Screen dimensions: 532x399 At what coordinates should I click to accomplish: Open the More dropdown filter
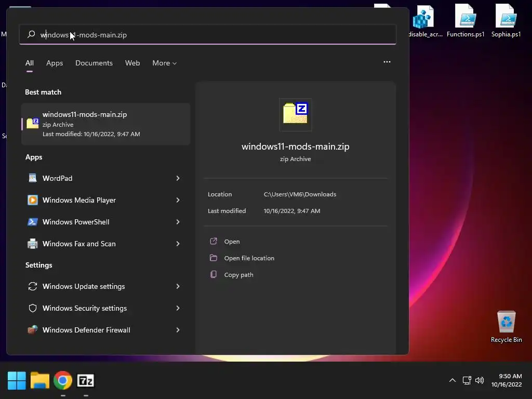click(165, 63)
